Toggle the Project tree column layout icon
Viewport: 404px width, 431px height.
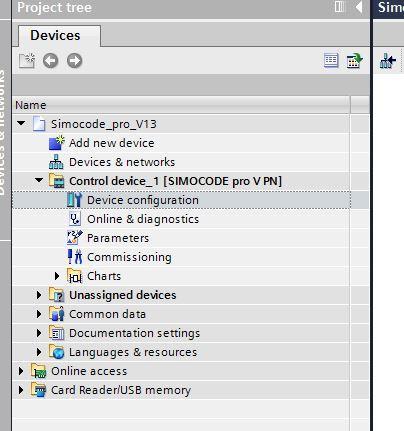click(x=339, y=7)
